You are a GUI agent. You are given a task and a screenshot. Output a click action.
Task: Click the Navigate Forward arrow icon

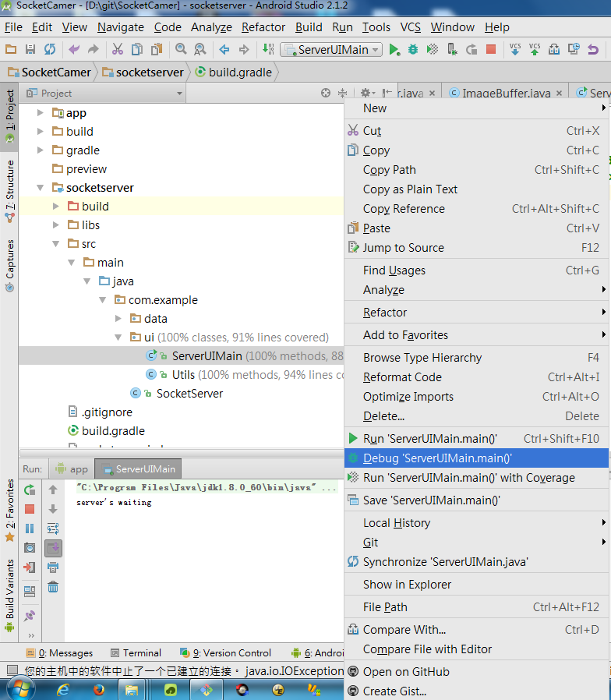(244, 49)
